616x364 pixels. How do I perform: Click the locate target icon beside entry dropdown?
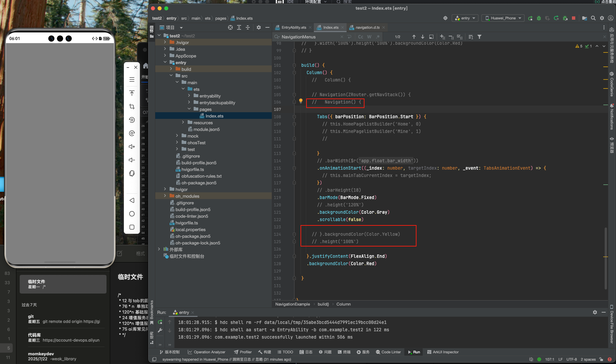point(445,18)
